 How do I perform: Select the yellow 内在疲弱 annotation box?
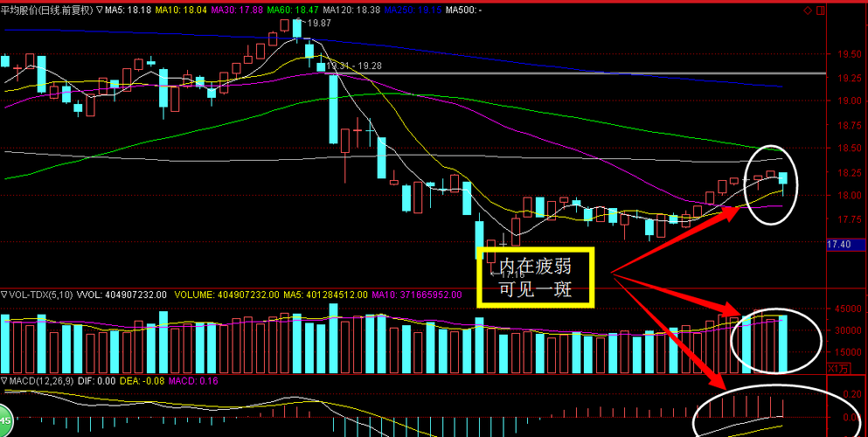point(535,277)
